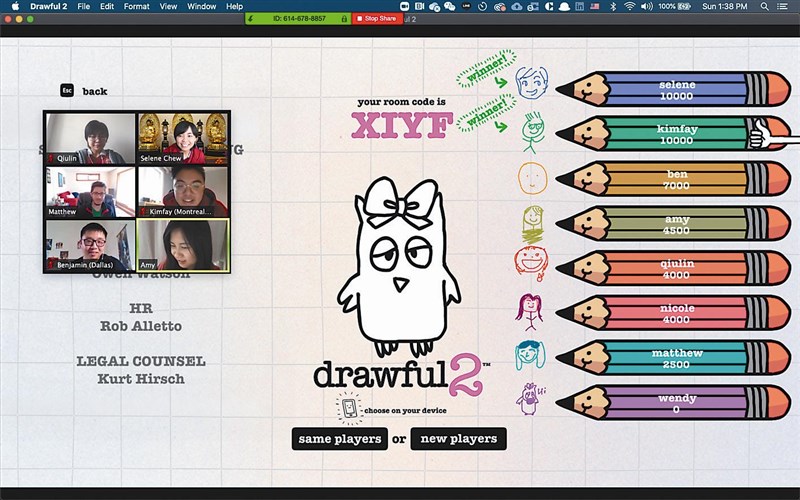Open the Bluetooth status menu
Screen dimensions: 800x500
613,6
